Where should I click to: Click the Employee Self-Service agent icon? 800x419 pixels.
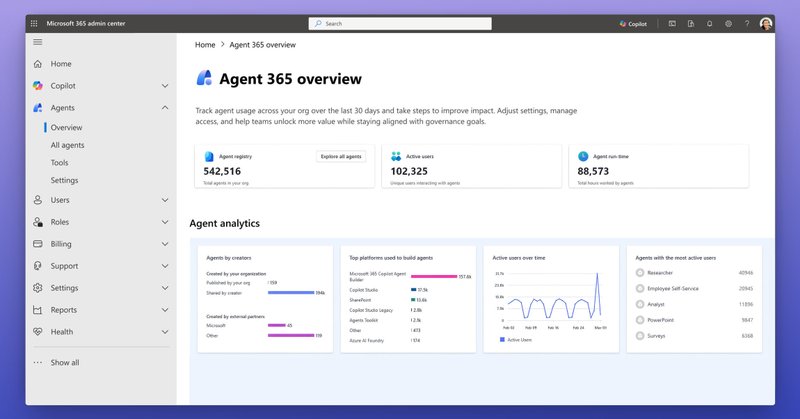point(640,289)
